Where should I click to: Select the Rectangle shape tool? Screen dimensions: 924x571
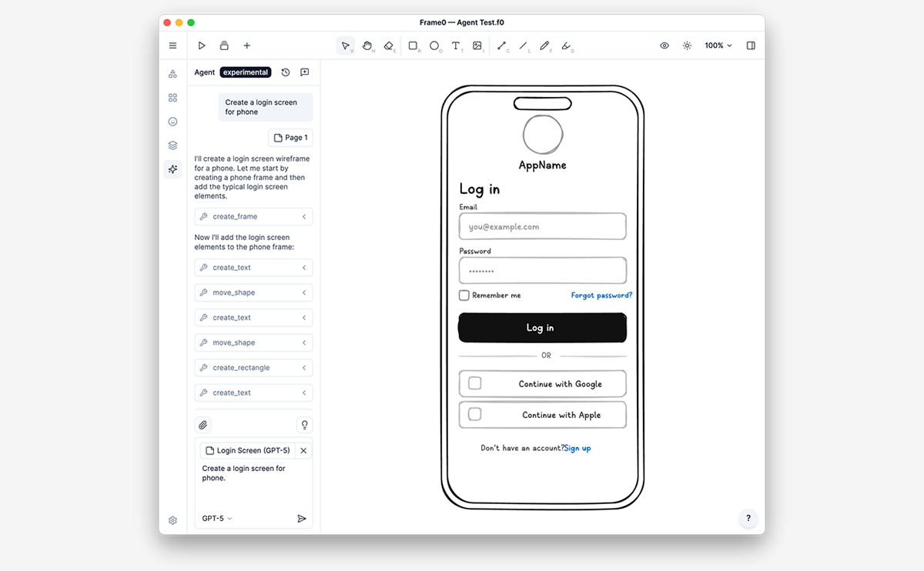click(x=413, y=46)
